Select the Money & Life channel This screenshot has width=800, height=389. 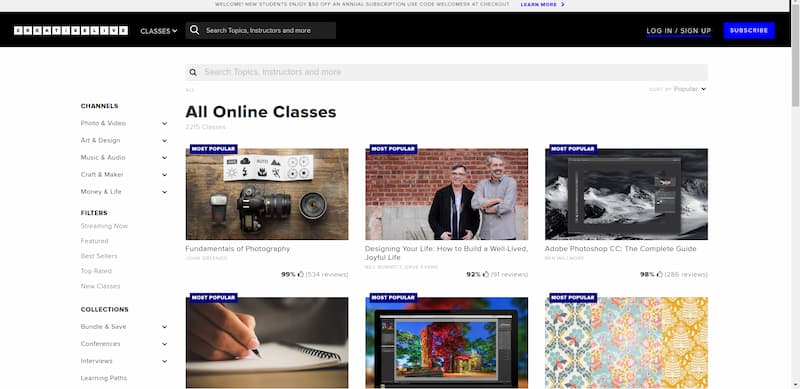coord(101,192)
